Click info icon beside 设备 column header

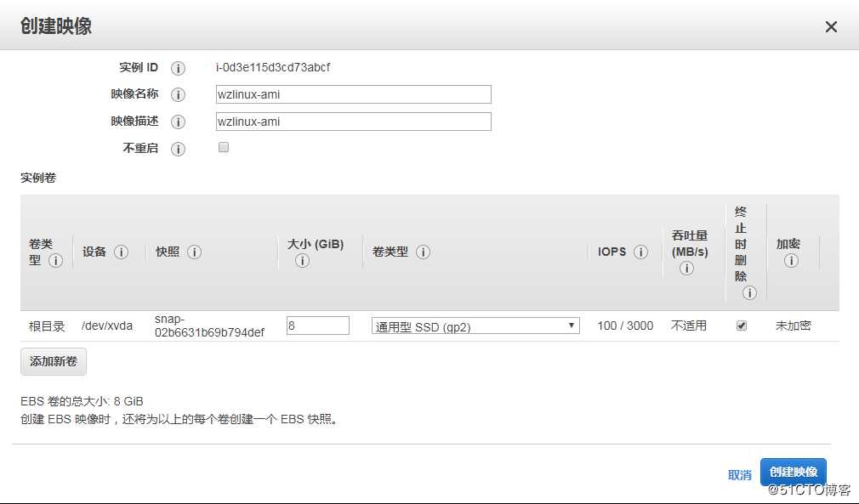pyautogui.click(x=121, y=252)
